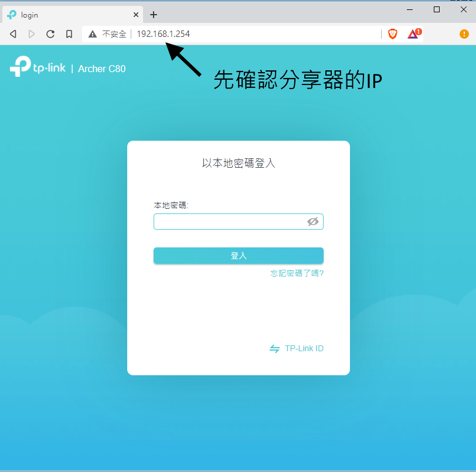Bookmark this page with bookmark icon

coord(69,34)
